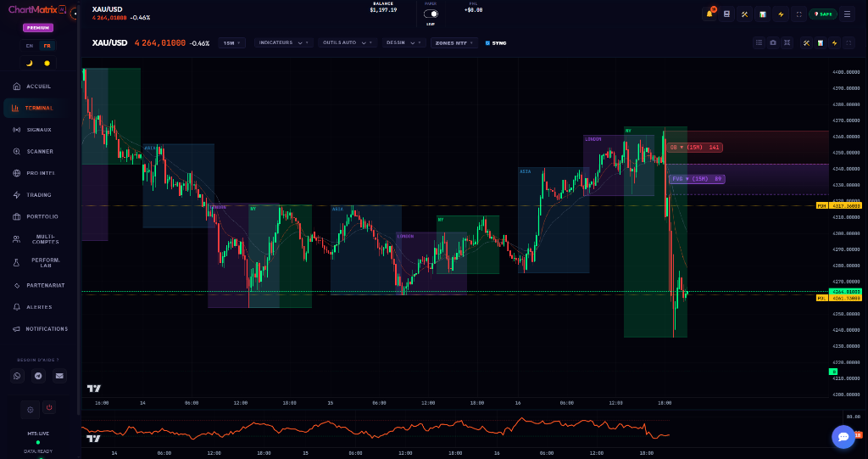Select the FR language option
Viewport: 868px width, 459px height.
47,46
